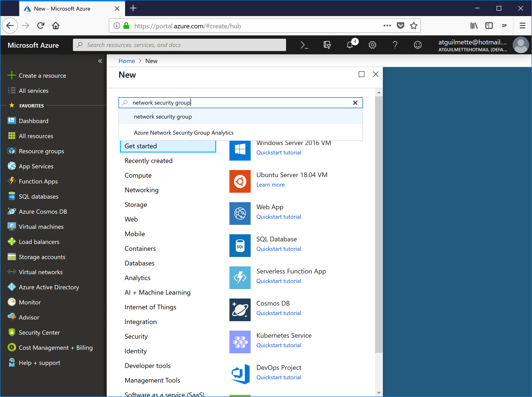Viewport: 532px width, 397px height.
Task: Open the Networking category
Action: tap(141, 190)
